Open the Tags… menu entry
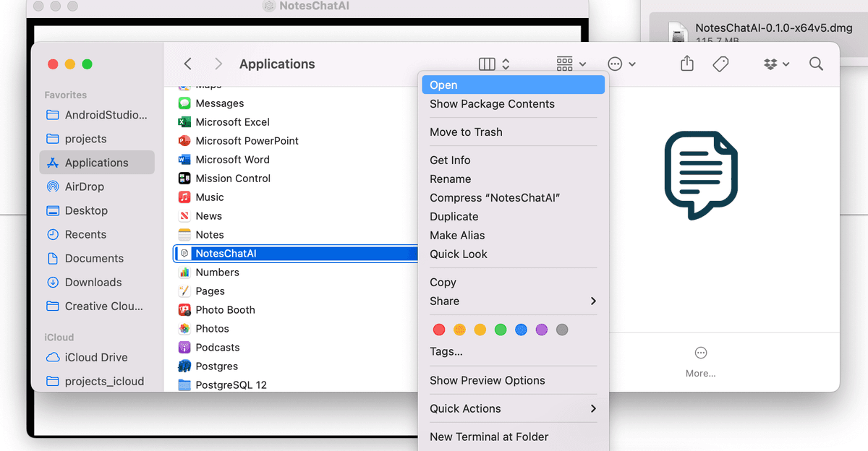Viewport: 868px width, 451px height. [514, 352]
